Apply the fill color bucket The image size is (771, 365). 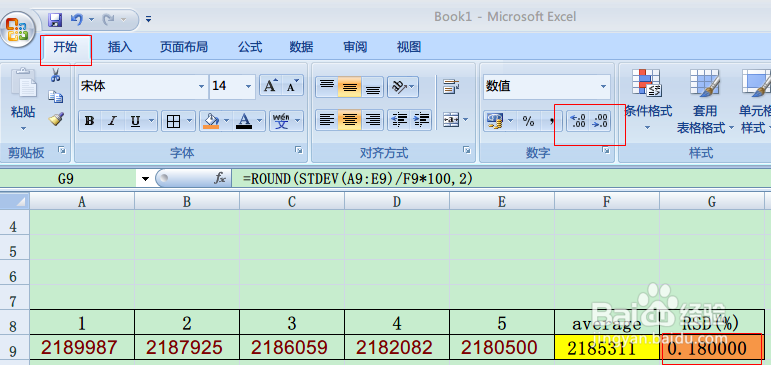[211, 121]
